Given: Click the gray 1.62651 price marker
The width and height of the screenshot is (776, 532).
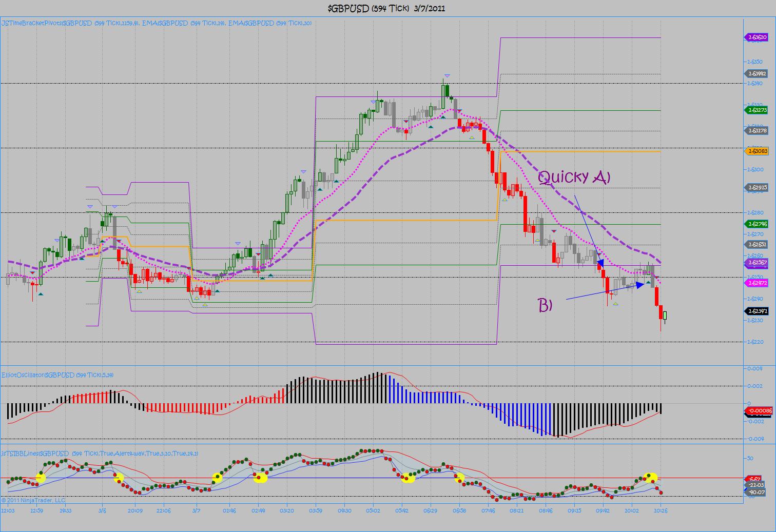Looking at the screenshot, I should click(756, 244).
